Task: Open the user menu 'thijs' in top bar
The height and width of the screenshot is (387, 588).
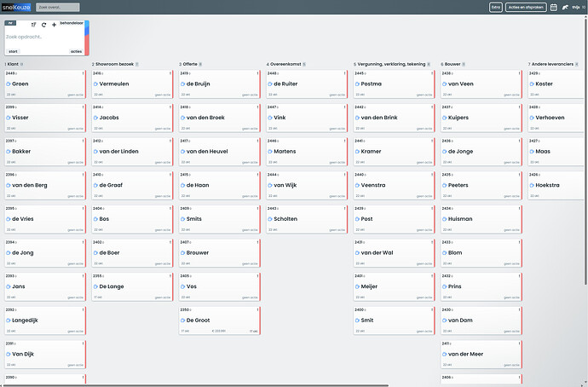Action: pos(576,7)
